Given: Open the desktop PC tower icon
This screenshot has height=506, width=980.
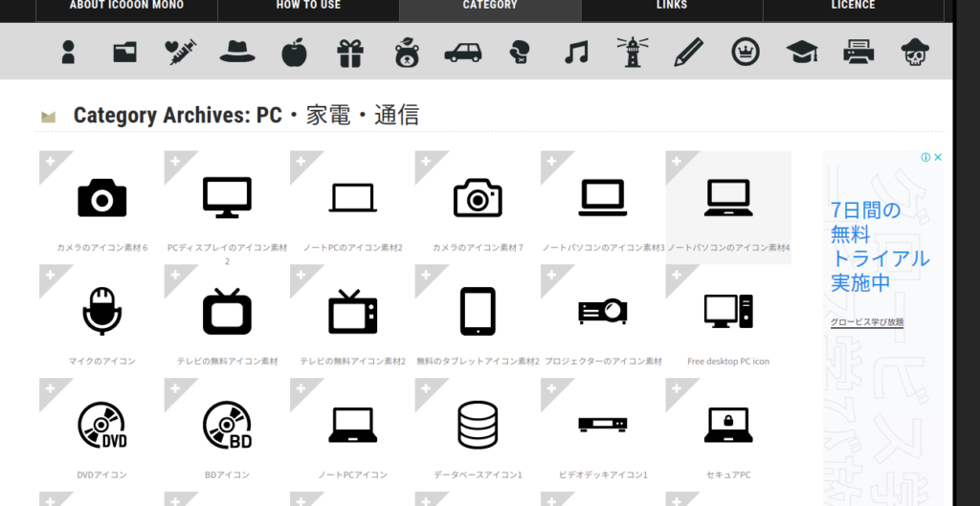Looking at the screenshot, I should pyautogui.click(x=728, y=311).
